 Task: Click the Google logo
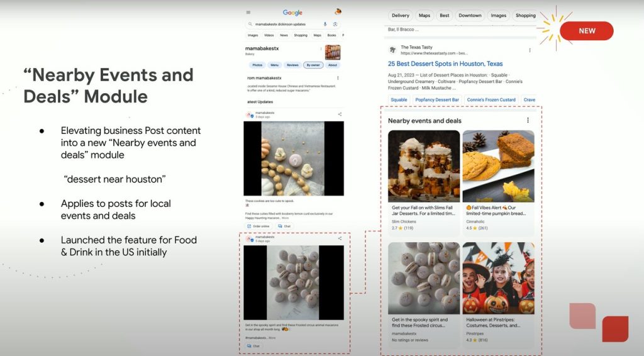292,13
